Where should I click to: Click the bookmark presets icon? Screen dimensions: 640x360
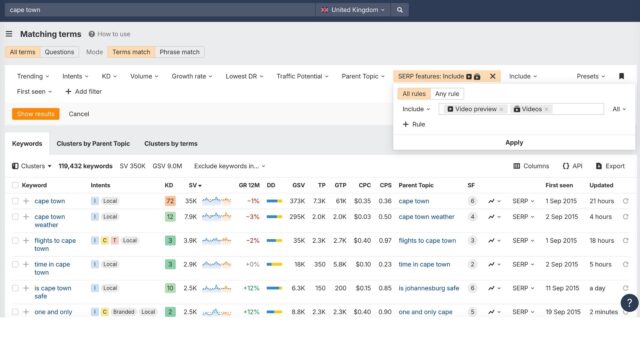tap(621, 76)
